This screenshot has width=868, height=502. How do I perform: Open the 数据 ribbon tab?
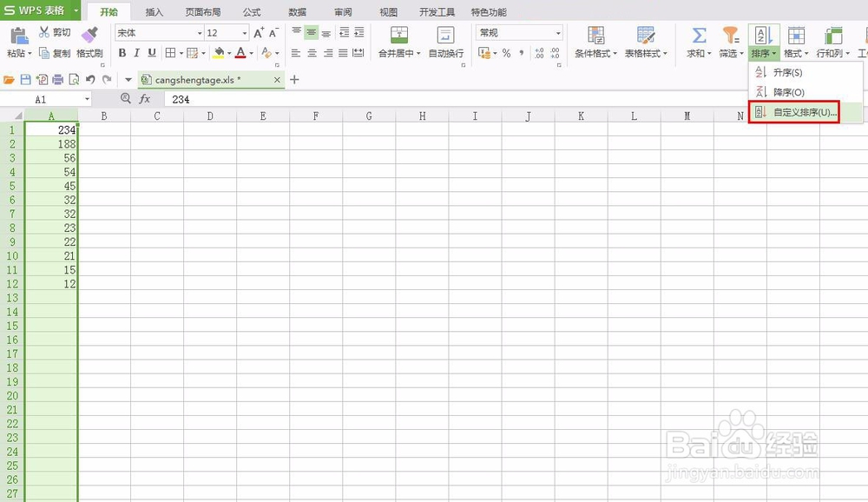(297, 11)
